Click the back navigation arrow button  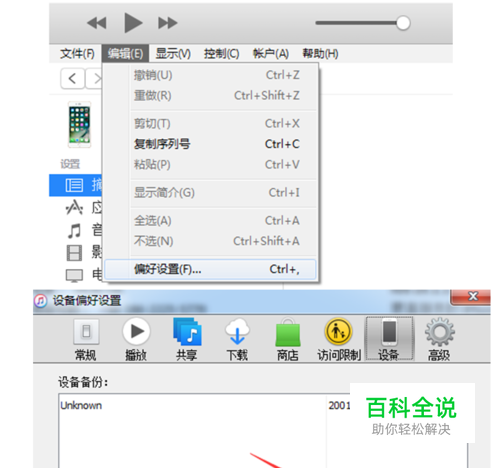point(72,79)
